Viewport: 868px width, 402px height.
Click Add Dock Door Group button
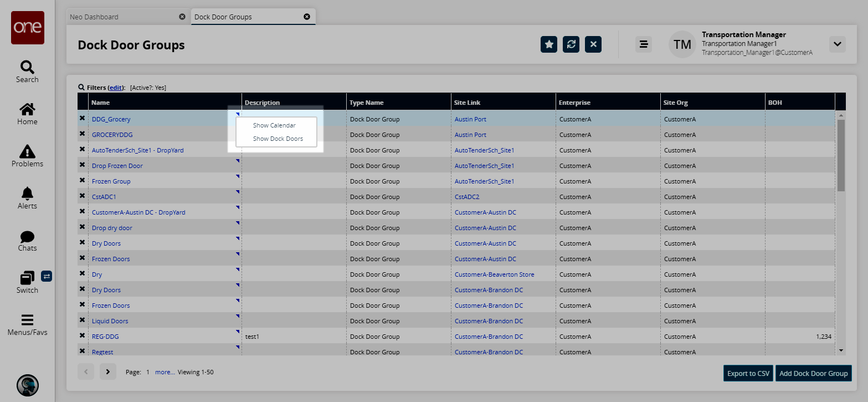tap(813, 373)
